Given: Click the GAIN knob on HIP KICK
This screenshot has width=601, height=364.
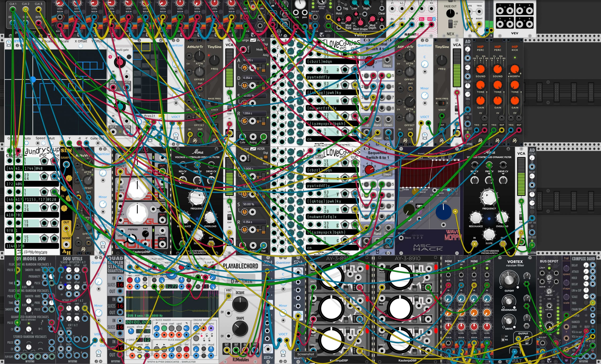Looking at the screenshot, I should [x=515, y=100].
